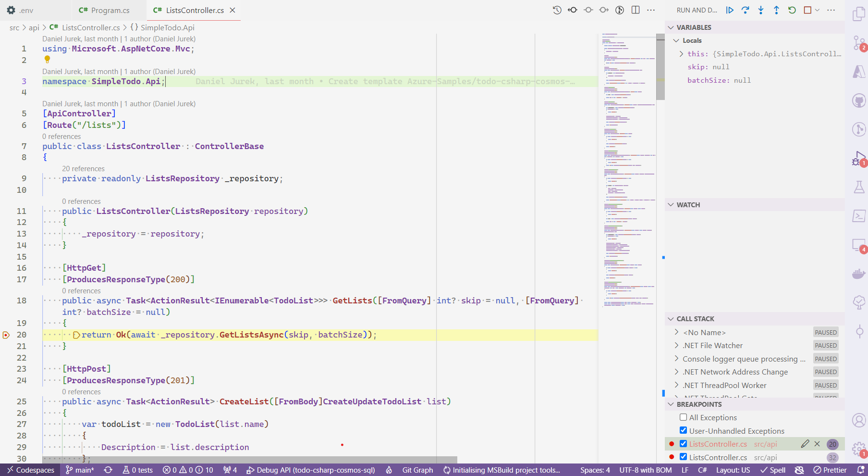Edit condition for ListsController.cs breakpoint line 20
Image resolution: width=868 pixels, height=476 pixels.
point(805,444)
